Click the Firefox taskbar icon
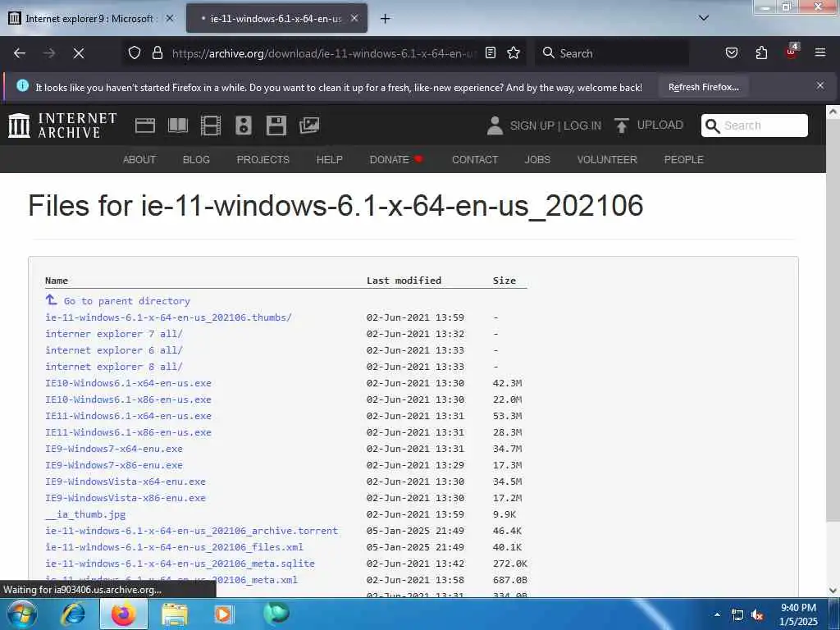 coord(124,614)
